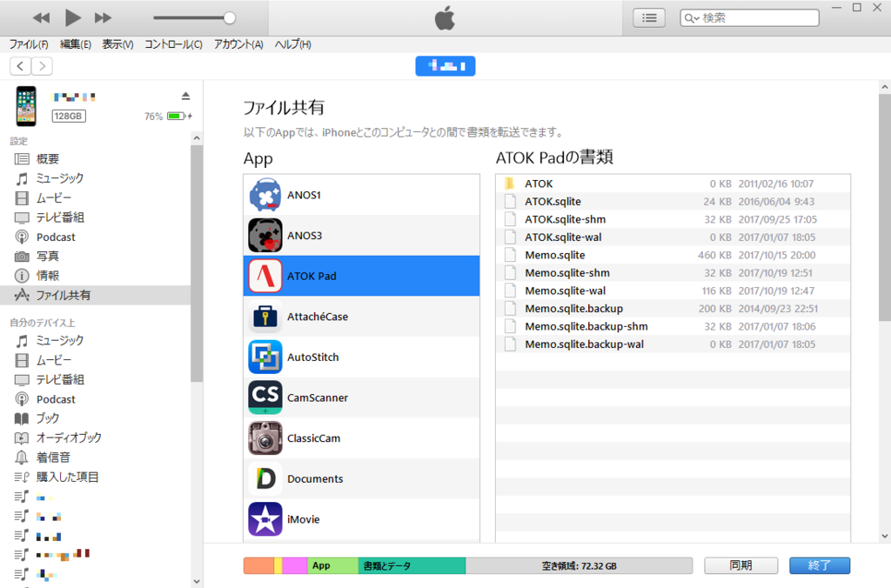Click the sidebar scrollbar down arrow

click(x=197, y=581)
